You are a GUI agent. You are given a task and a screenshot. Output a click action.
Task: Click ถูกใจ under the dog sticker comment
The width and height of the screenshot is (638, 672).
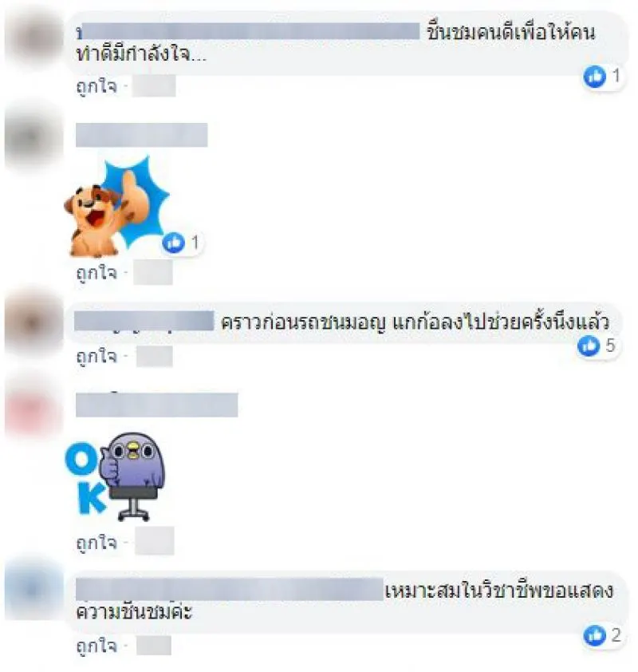click(96, 273)
